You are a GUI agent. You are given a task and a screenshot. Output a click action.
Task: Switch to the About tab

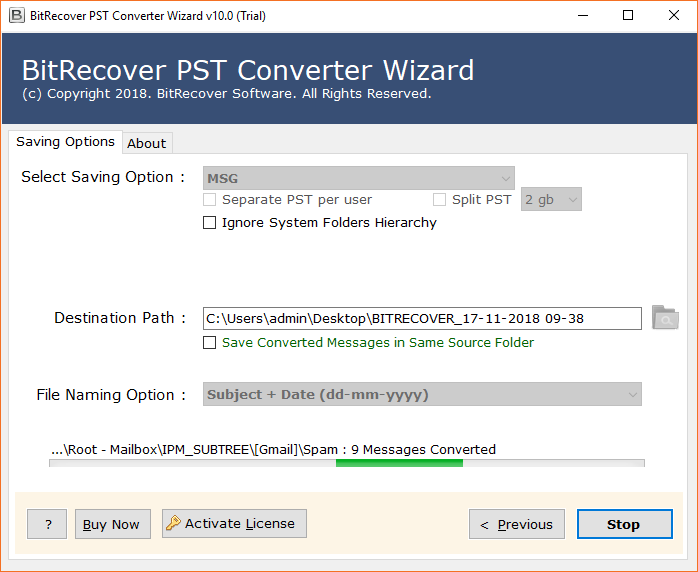[x=147, y=143]
